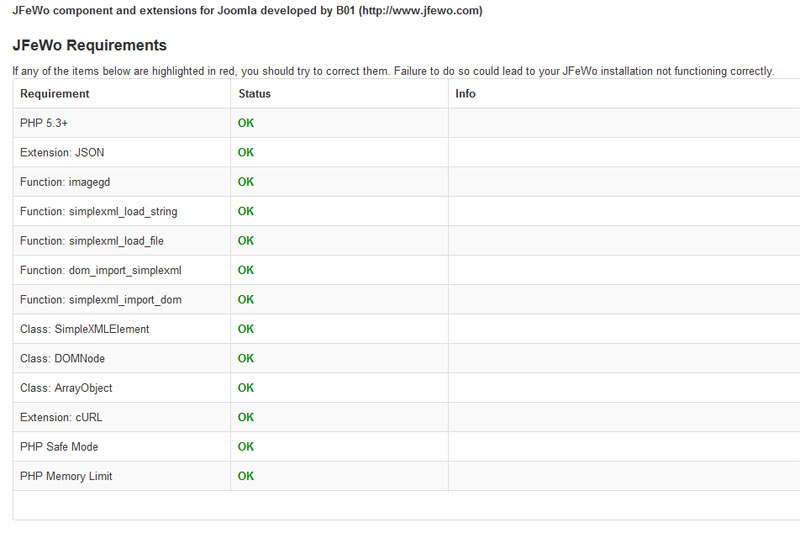Screen dimensions: 800x533
Task: Click the PHP 5.3+ requirement row
Action: [x=406, y=123]
